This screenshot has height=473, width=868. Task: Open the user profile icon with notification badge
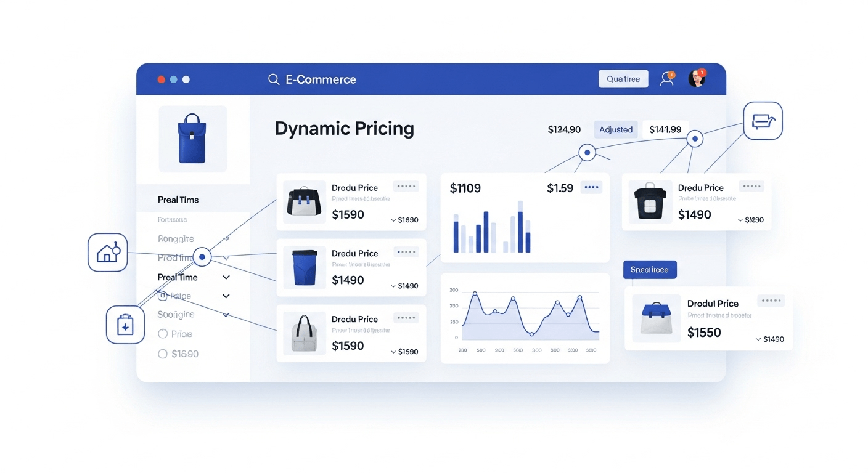(x=666, y=79)
